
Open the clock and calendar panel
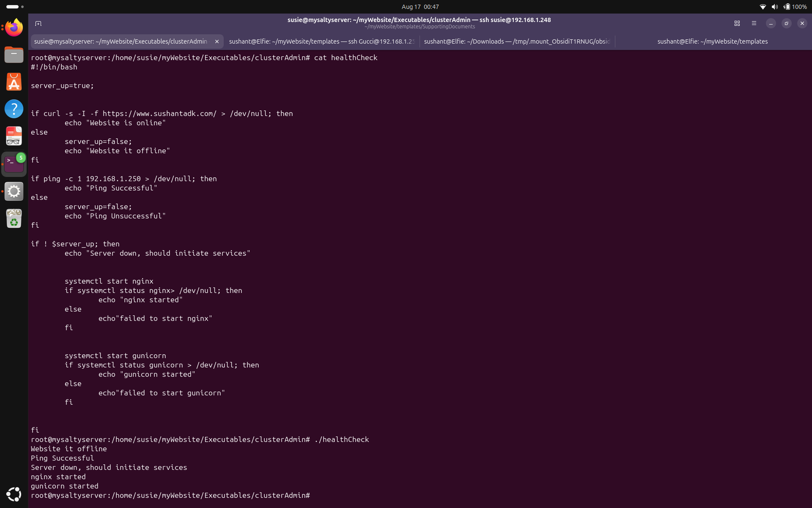point(420,7)
